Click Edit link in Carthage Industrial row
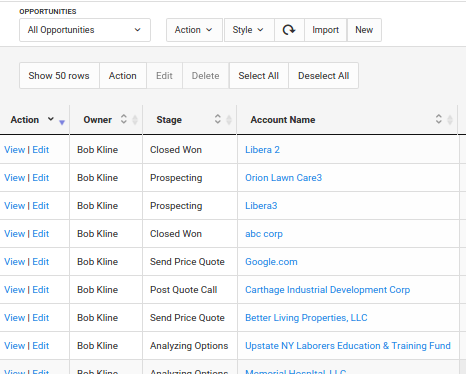The width and height of the screenshot is (466, 374). (x=41, y=290)
